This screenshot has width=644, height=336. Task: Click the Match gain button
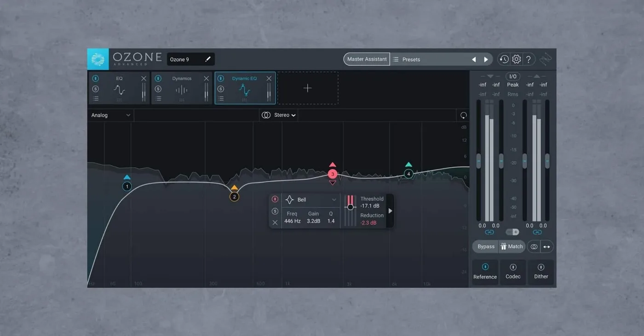pos(512,247)
